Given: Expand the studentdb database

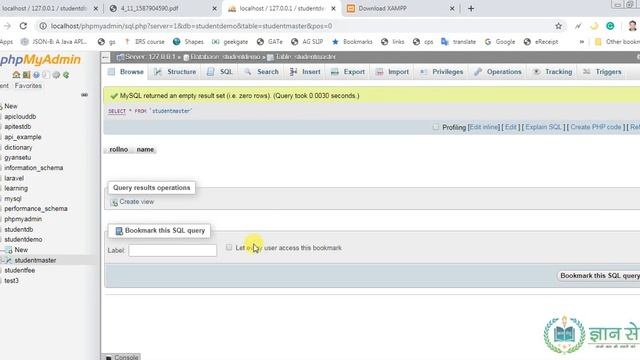Looking at the screenshot, I should coord(18,229).
